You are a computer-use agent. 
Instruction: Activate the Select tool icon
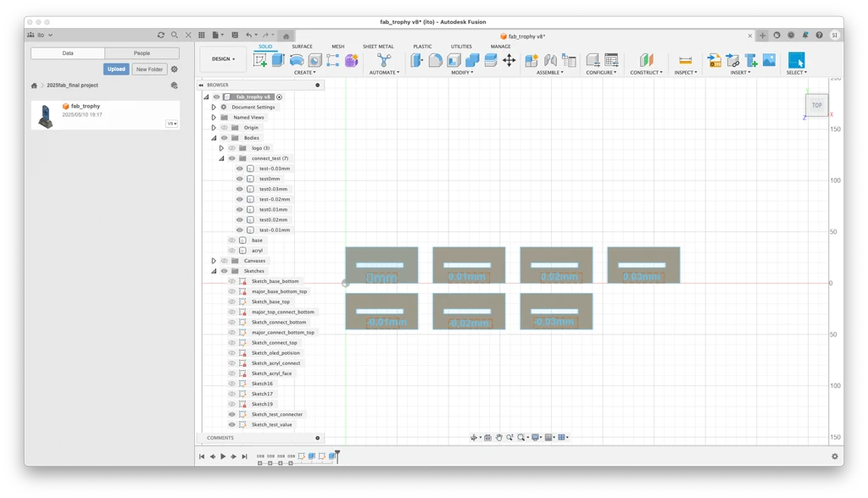[x=796, y=60]
